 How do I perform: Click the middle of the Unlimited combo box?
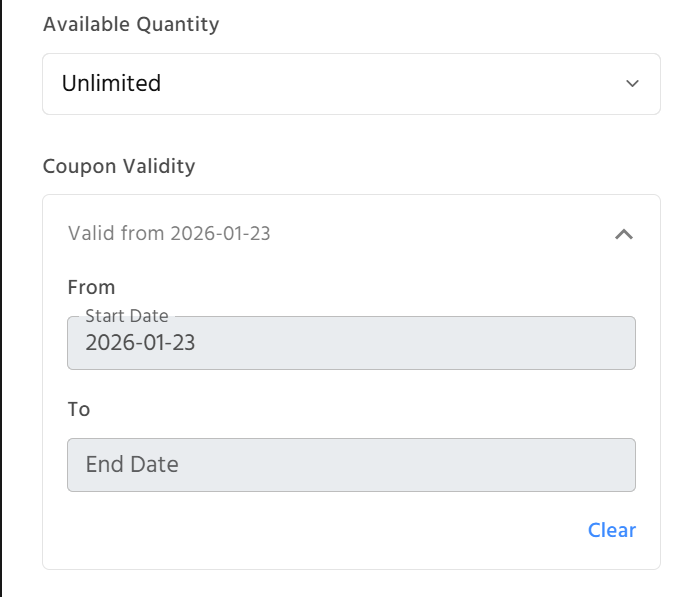tap(350, 84)
